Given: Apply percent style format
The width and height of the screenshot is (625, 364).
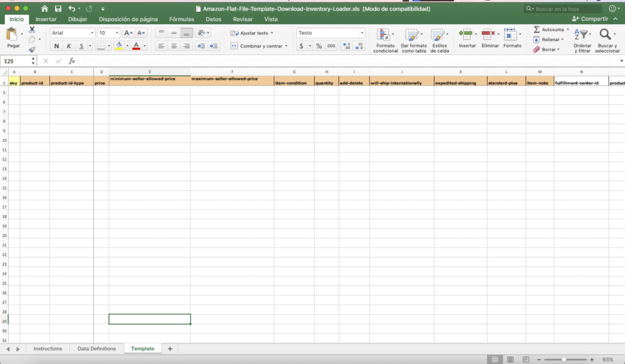Looking at the screenshot, I should coord(319,46).
